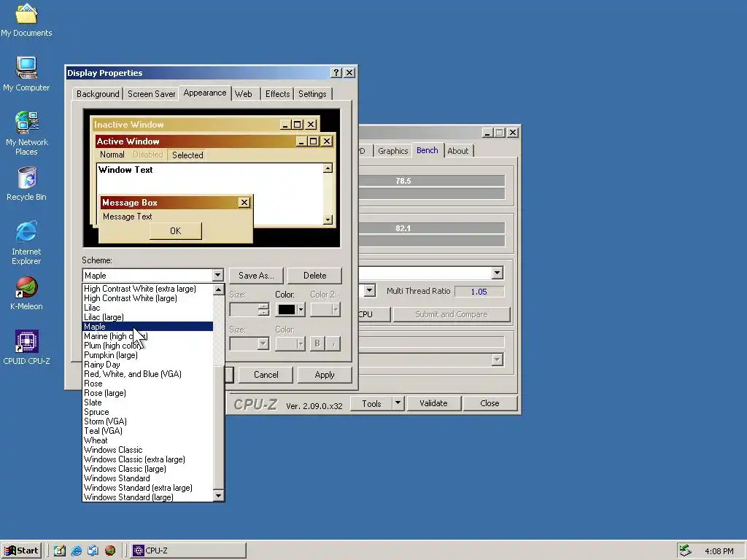Screen dimensions: 747x560
Task: Choose the Slate scheme
Action: point(147,402)
